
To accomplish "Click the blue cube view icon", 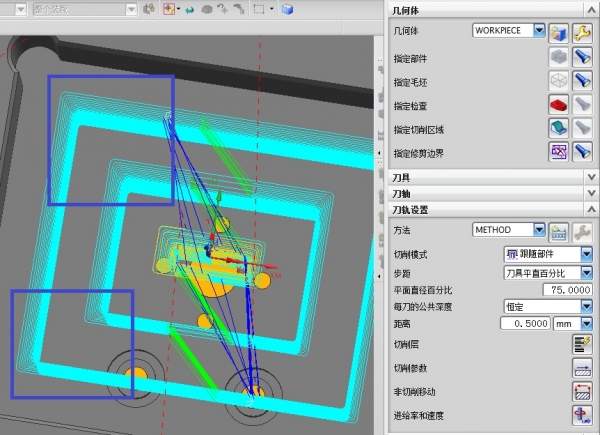I will 287,9.
